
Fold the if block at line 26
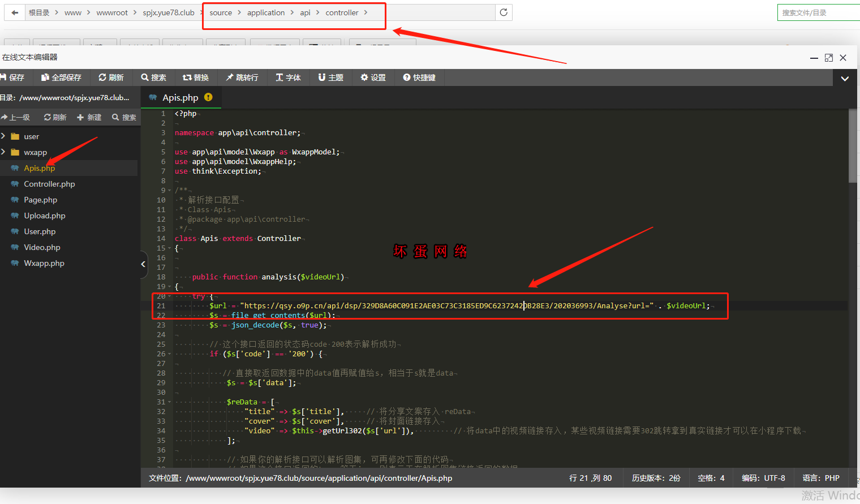[170, 354]
